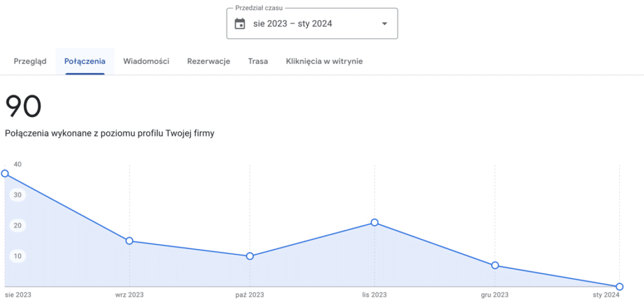The width and height of the screenshot is (644, 308).
Task: Select the gru 2023 data point
Action: tap(495, 265)
